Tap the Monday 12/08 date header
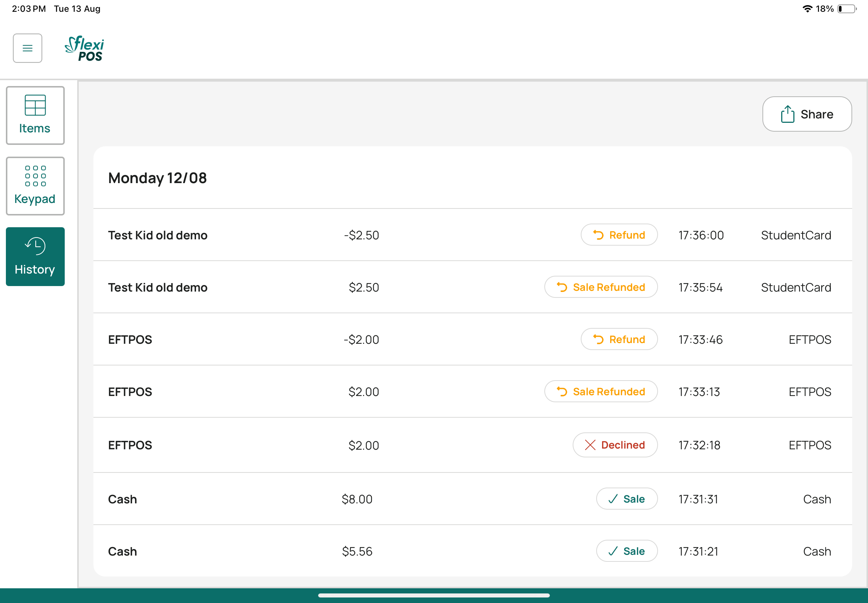 157,178
